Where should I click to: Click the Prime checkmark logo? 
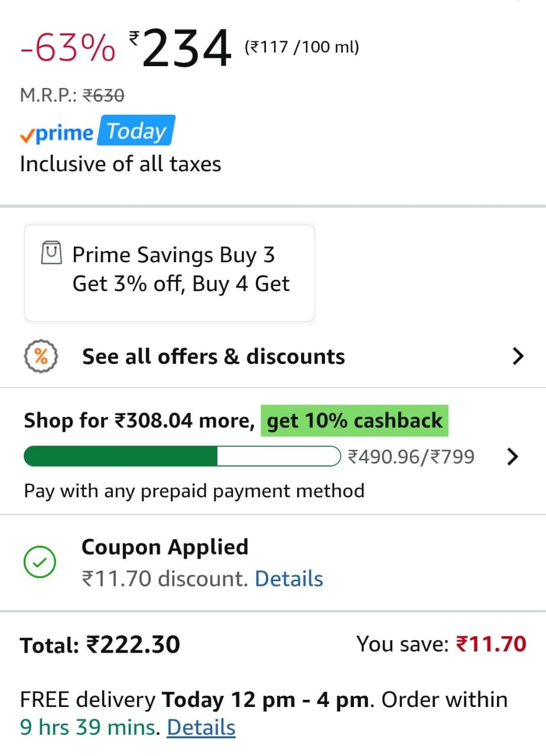tap(56, 133)
